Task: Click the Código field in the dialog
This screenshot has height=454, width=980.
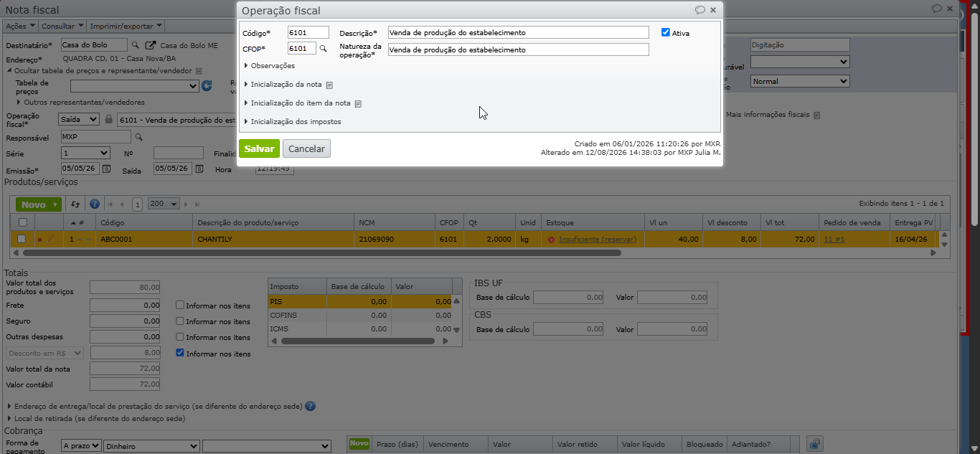Action: click(308, 32)
